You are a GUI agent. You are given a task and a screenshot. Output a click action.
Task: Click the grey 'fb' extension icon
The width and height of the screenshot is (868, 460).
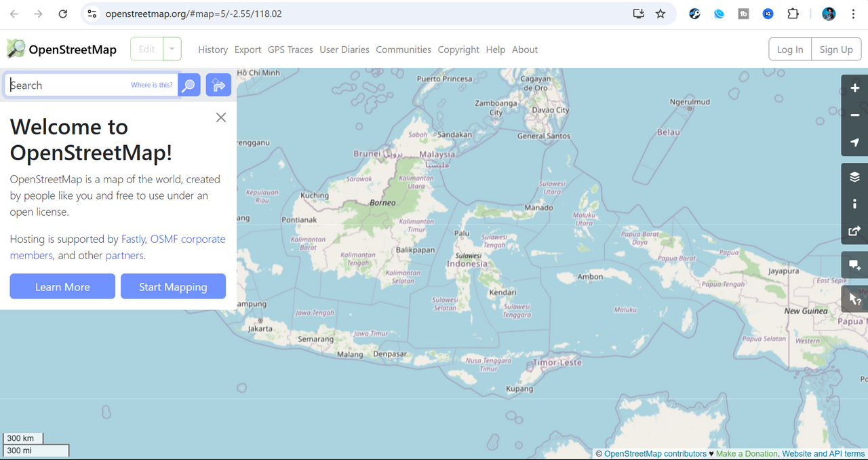[x=744, y=14]
